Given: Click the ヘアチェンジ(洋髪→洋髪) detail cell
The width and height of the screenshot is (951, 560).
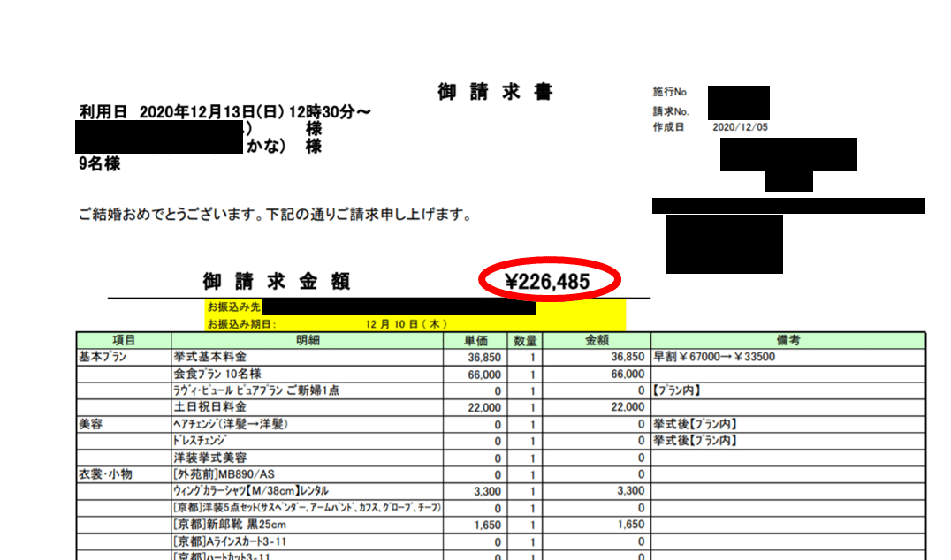Looking at the screenshot, I should (308, 424).
